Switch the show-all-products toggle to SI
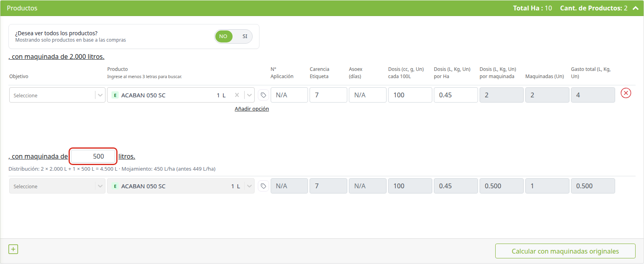The width and height of the screenshot is (644, 264). [245, 36]
